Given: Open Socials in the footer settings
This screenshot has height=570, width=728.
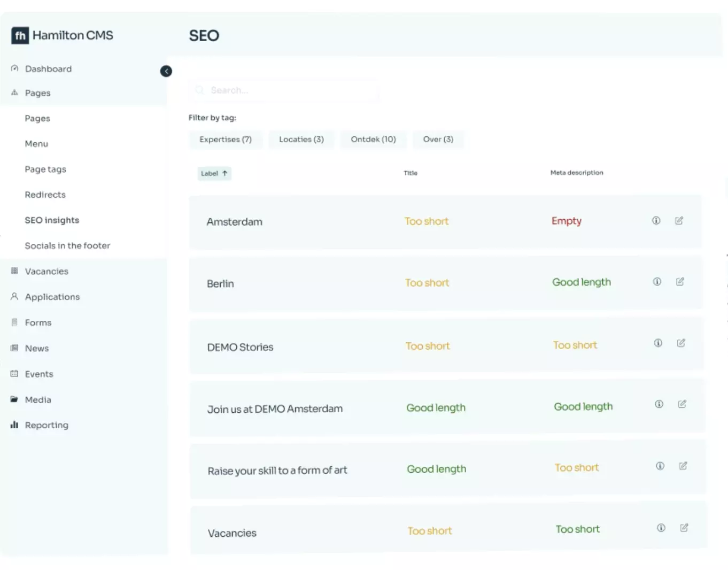Looking at the screenshot, I should 67,246.
